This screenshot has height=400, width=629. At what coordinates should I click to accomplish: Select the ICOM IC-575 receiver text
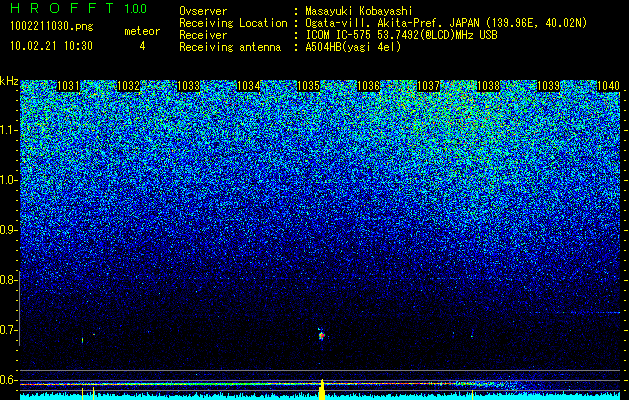pos(402,35)
